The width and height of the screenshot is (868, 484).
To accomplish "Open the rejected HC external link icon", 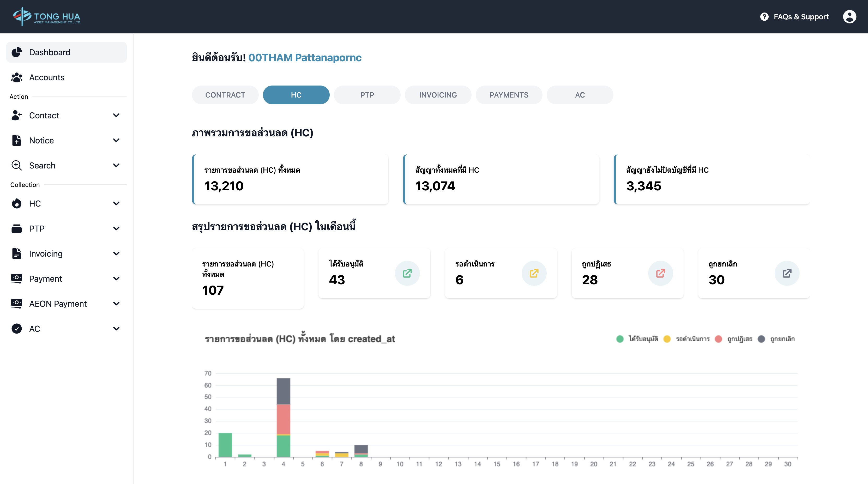I will point(660,273).
